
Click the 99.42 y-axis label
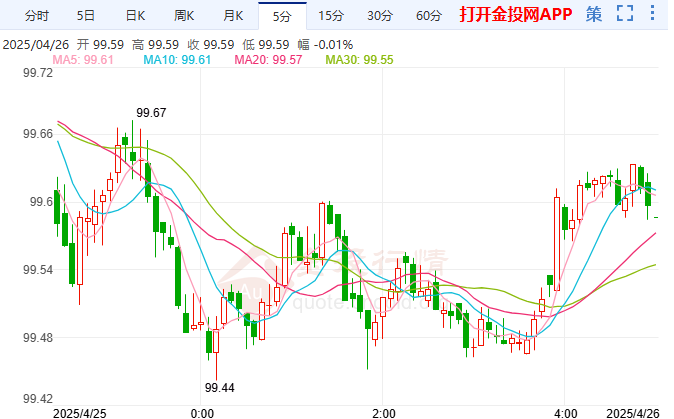tap(38, 399)
